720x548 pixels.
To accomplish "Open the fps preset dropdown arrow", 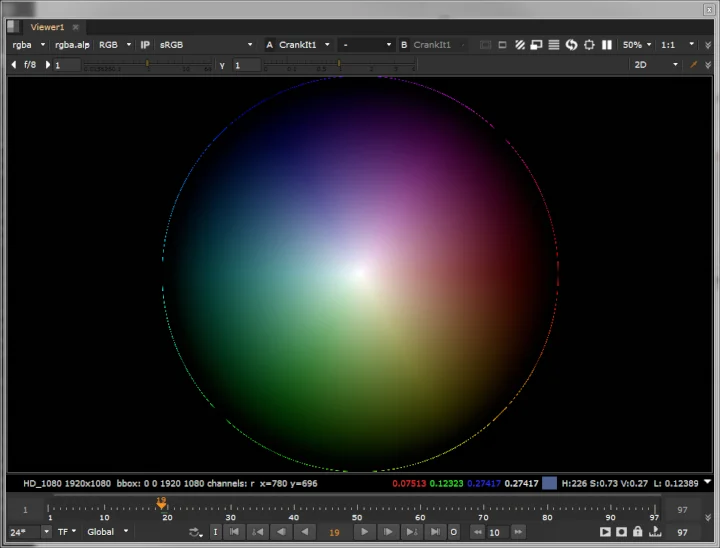I will pyautogui.click(x=46, y=532).
